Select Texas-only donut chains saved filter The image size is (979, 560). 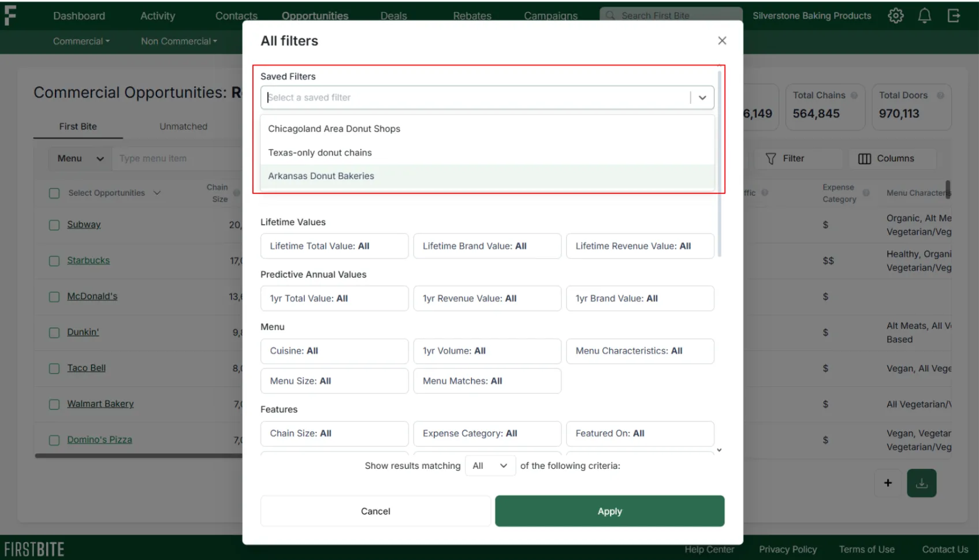487,152
